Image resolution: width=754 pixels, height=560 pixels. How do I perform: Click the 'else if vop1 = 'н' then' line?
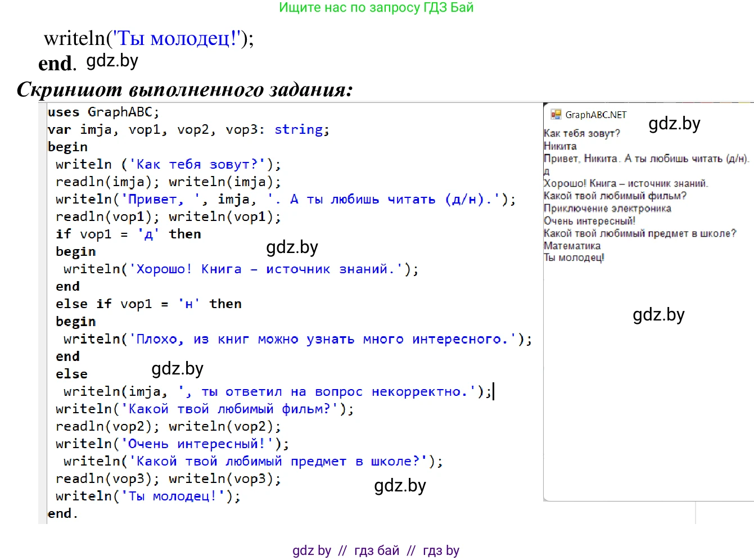pyautogui.click(x=148, y=304)
